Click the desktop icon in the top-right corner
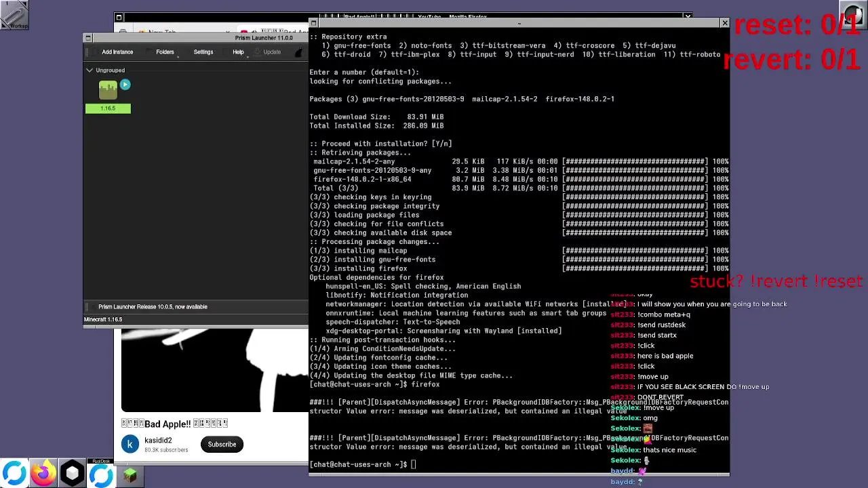This screenshot has width=868, height=488. 853,15
